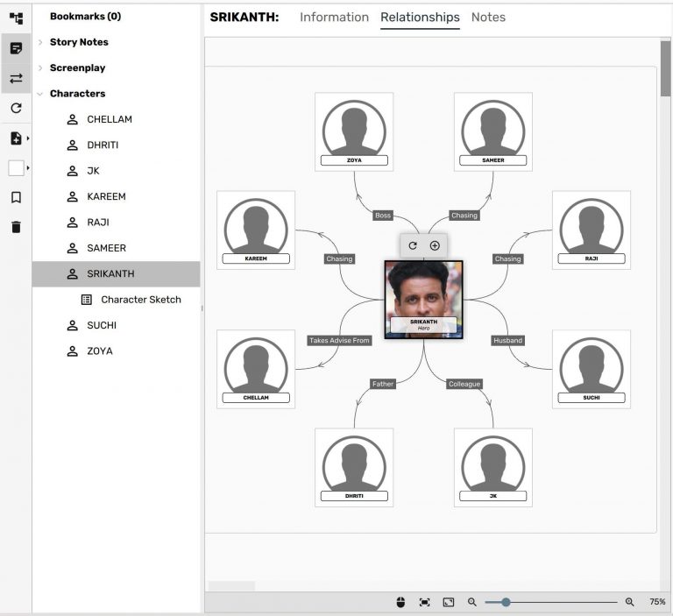
Task: Switch to the Information tab
Action: [334, 18]
